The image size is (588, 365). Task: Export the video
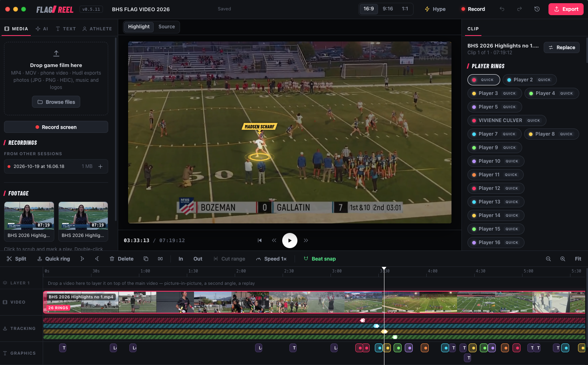[x=566, y=9]
